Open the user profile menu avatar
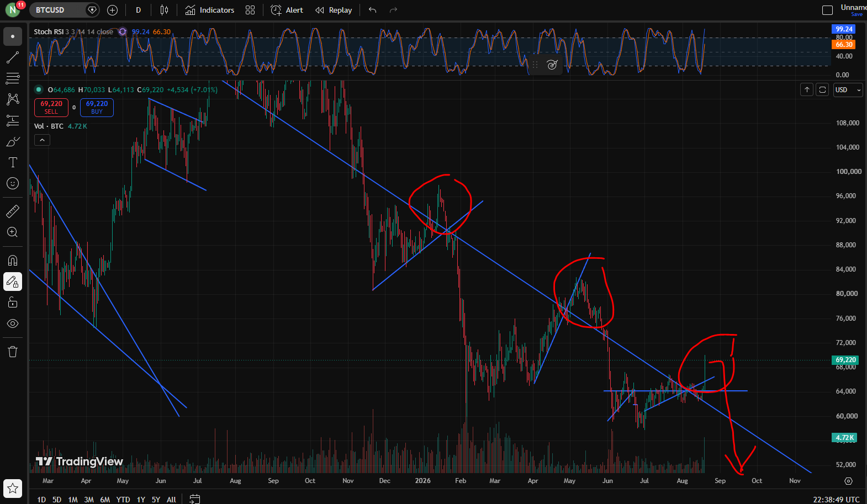The image size is (867, 504). click(12, 10)
